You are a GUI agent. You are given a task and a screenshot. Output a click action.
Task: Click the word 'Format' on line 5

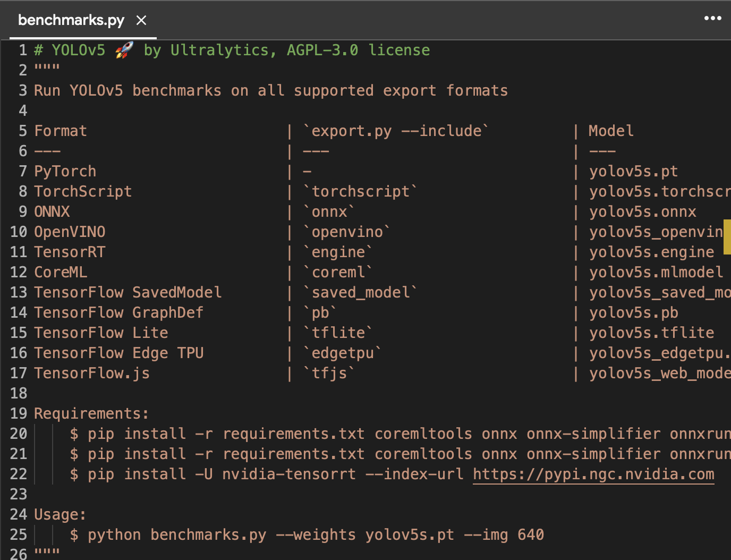click(61, 131)
